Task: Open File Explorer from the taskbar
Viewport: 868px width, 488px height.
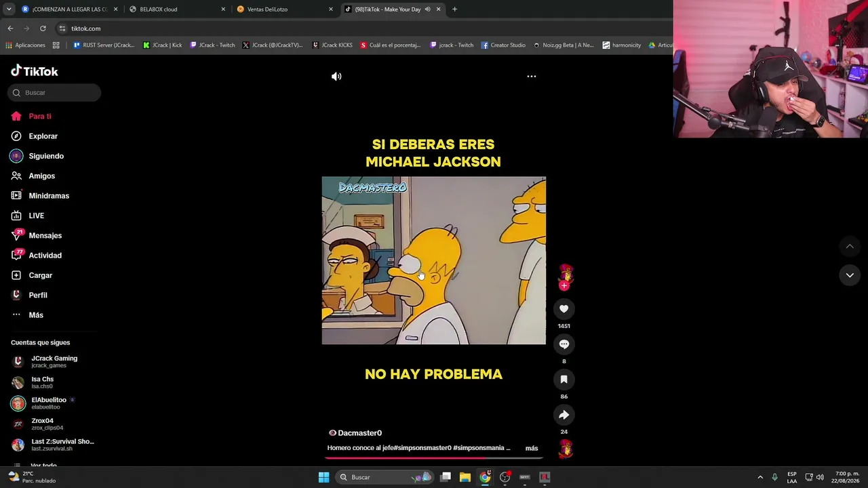Action: point(465,477)
